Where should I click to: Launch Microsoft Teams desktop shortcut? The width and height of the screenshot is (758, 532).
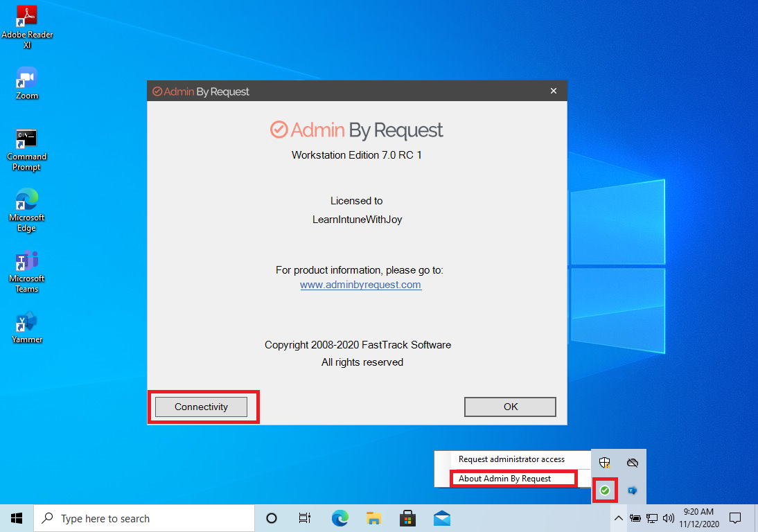(x=26, y=272)
